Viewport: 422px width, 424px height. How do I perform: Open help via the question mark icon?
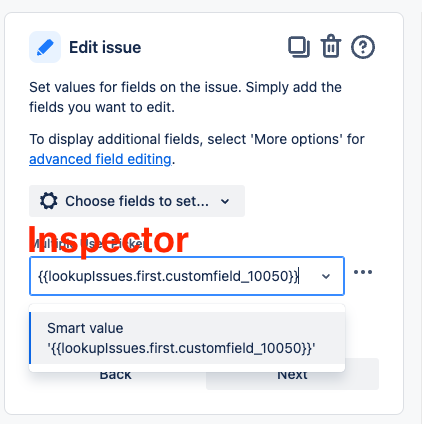point(363,47)
